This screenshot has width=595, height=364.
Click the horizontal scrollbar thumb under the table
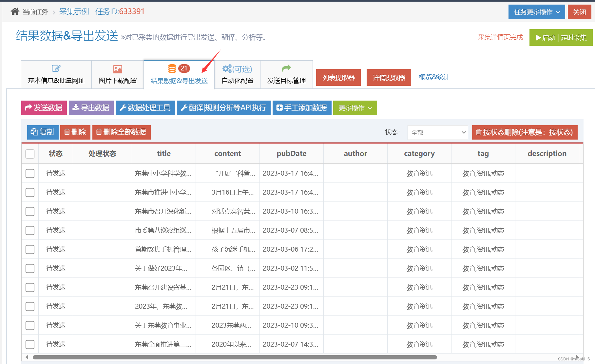(x=235, y=357)
